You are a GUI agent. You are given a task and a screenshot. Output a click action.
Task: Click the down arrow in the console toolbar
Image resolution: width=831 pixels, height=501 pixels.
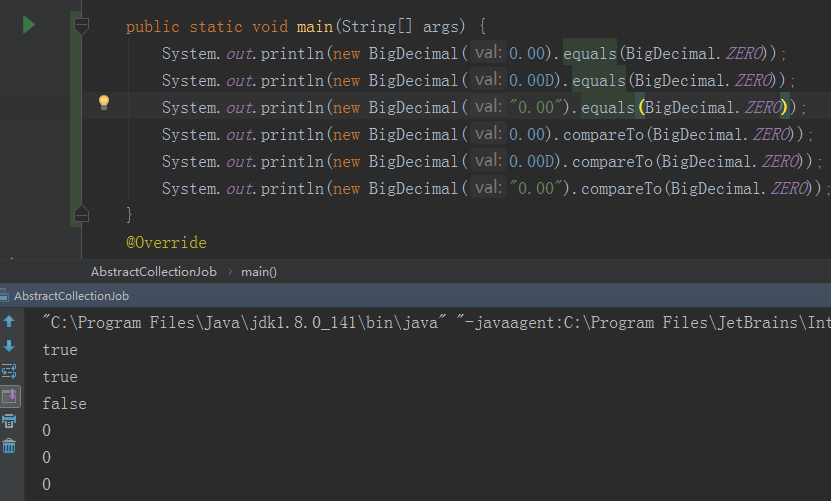point(9,346)
